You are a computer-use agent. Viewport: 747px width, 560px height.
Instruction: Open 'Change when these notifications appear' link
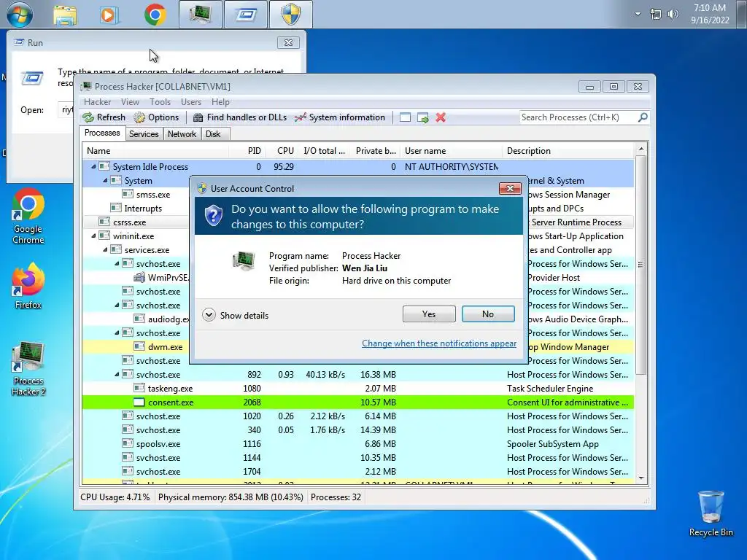pyautogui.click(x=438, y=343)
